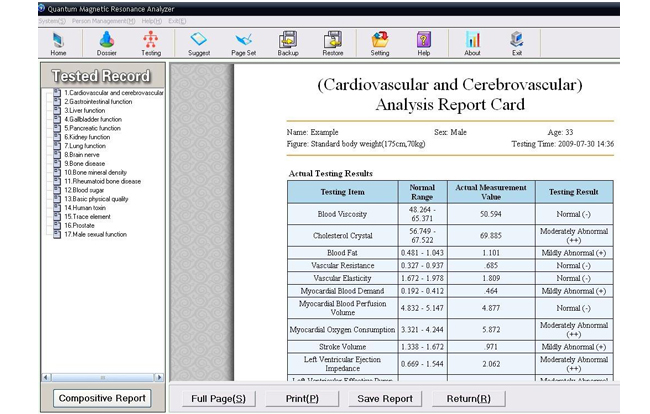Click the Print(P) button
Viewport: 650px width, 414px height.
pyautogui.click(x=302, y=399)
